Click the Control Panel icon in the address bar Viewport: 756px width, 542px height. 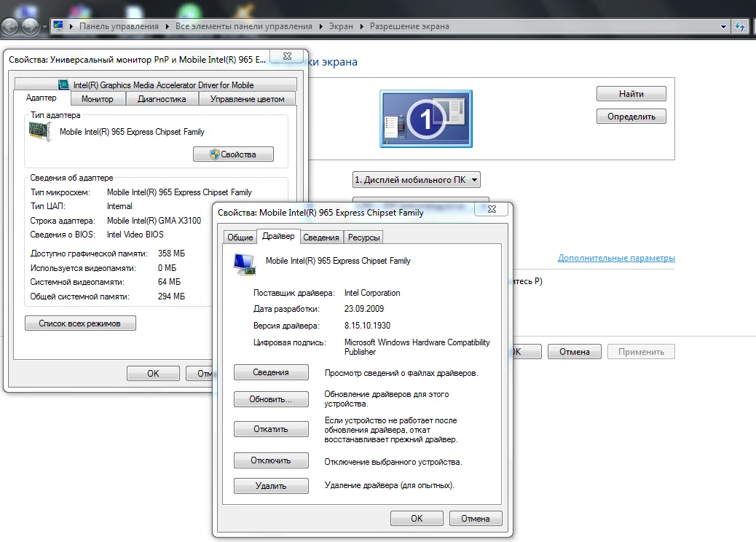[x=58, y=25]
